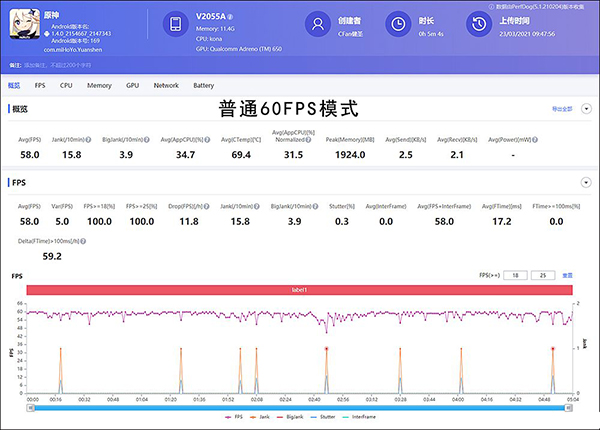Click the phone device icon
Viewport: 600px width, 430px height.
pyautogui.click(x=174, y=24)
